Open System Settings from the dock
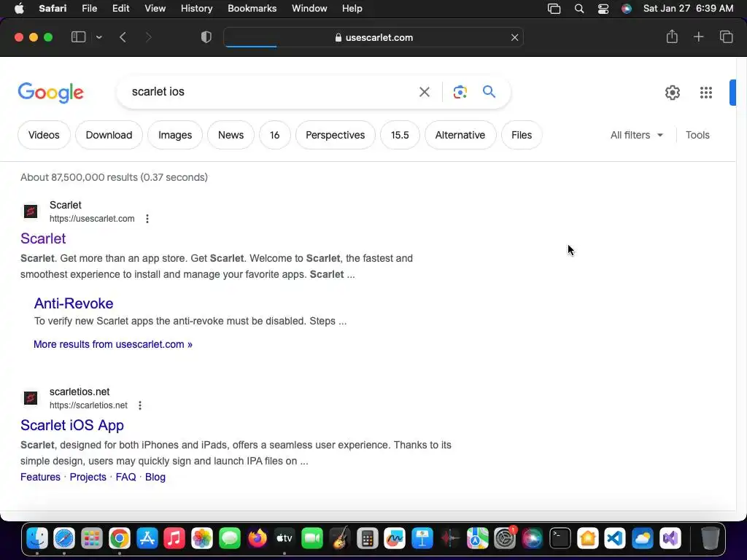 pos(505,539)
